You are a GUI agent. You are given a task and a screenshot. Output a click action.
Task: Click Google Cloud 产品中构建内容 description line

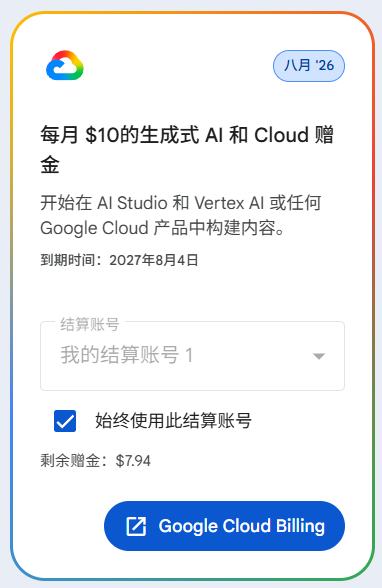[x=162, y=228]
